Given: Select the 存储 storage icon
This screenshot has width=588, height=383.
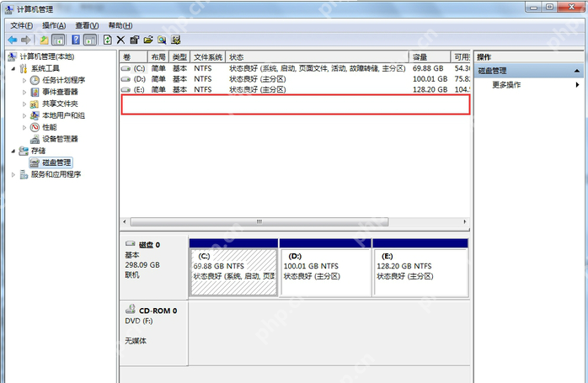Looking at the screenshot, I should [x=24, y=151].
